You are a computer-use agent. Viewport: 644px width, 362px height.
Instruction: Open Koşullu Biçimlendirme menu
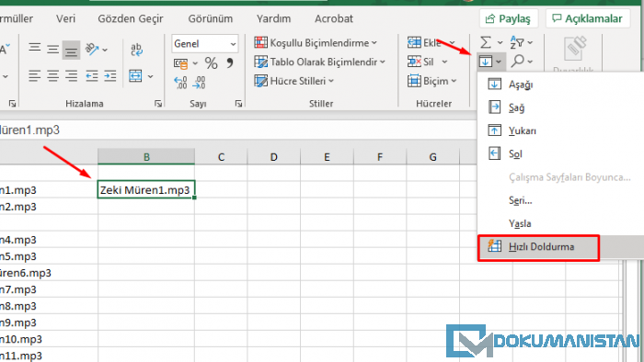316,42
